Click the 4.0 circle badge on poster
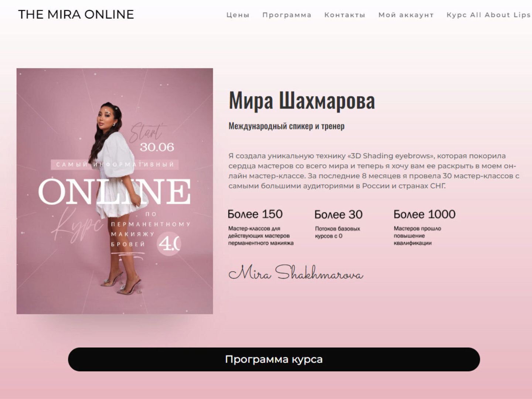The image size is (532, 399). point(169,244)
